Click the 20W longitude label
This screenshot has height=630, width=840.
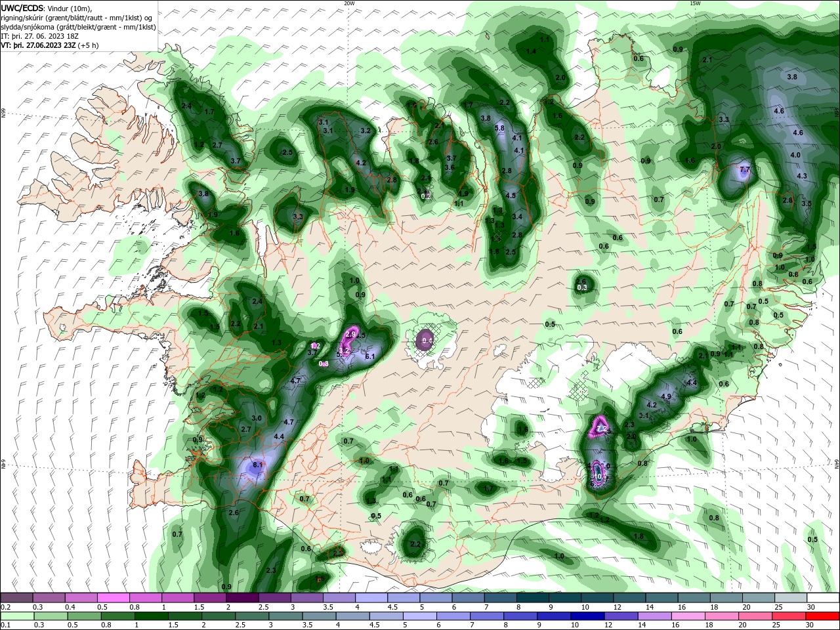pos(349,3)
